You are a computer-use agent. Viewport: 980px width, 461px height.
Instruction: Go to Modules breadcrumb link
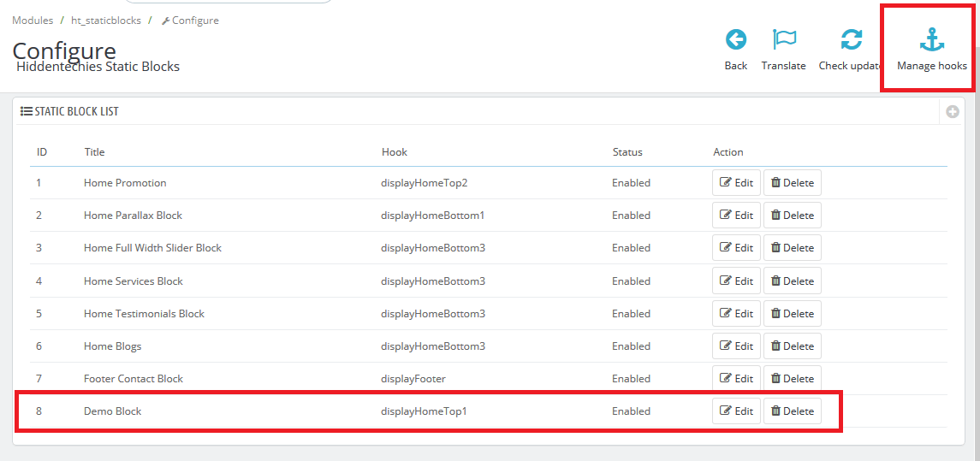pyautogui.click(x=33, y=21)
